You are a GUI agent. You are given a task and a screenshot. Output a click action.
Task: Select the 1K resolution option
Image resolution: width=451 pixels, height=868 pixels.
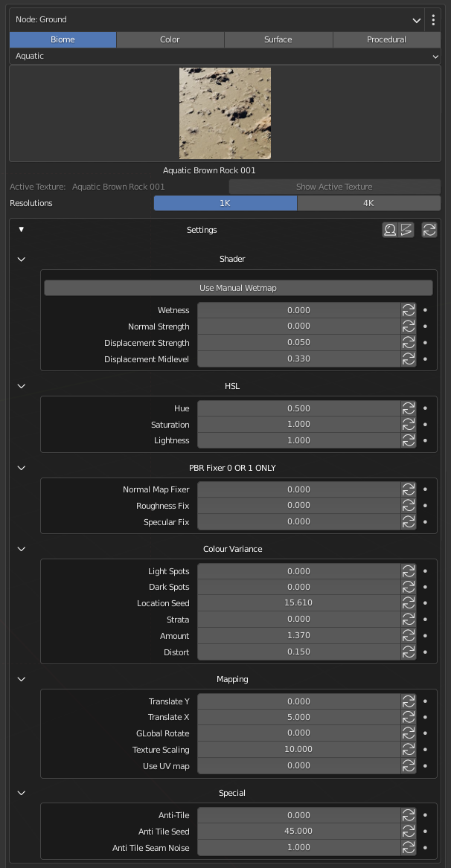pyautogui.click(x=225, y=203)
